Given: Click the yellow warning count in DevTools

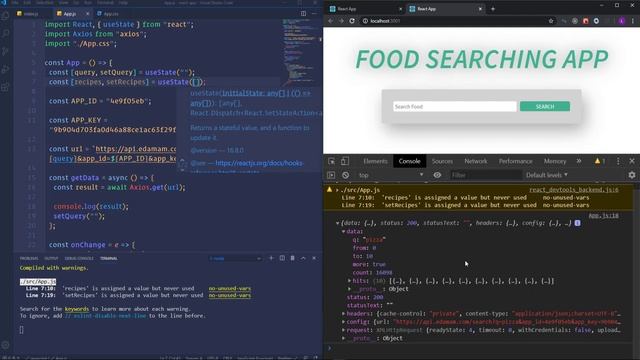Looking at the screenshot, I should [x=600, y=161].
